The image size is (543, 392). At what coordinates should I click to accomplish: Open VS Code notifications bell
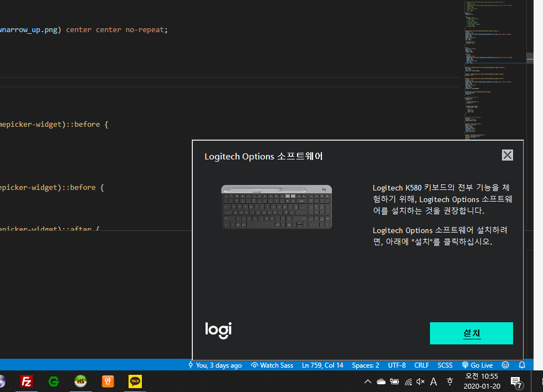[x=522, y=365]
